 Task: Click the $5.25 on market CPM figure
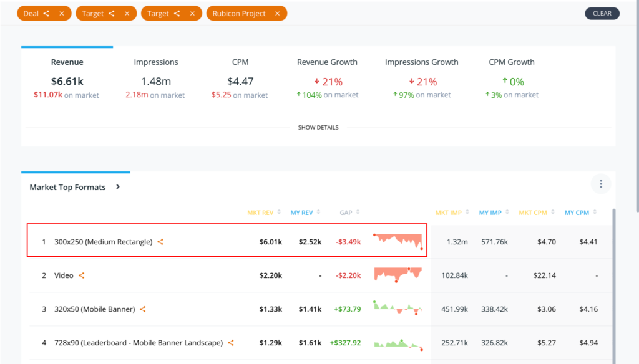click(222, 95)
